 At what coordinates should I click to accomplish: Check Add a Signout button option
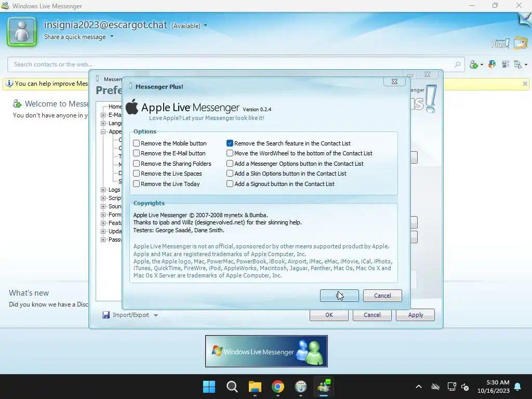230,184
